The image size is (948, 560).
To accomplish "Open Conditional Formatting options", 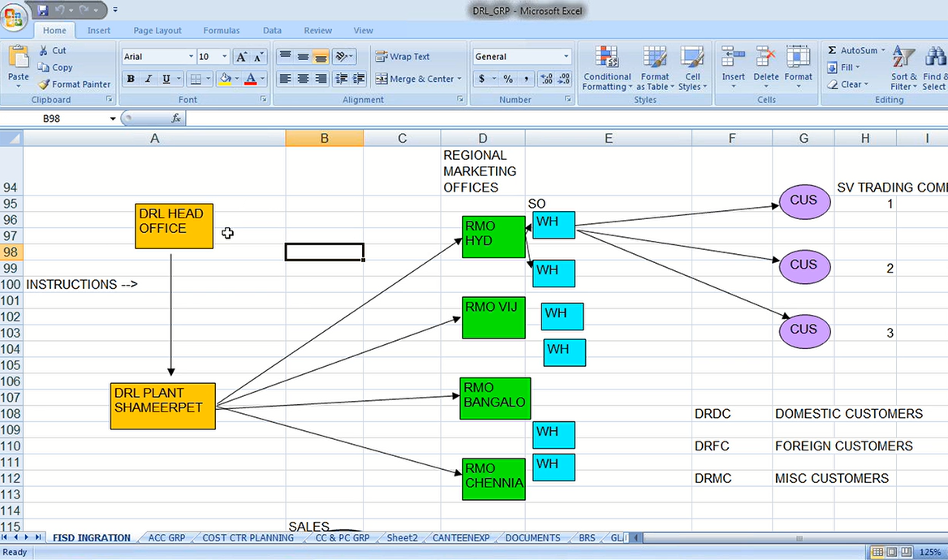I will coord(607,68).
